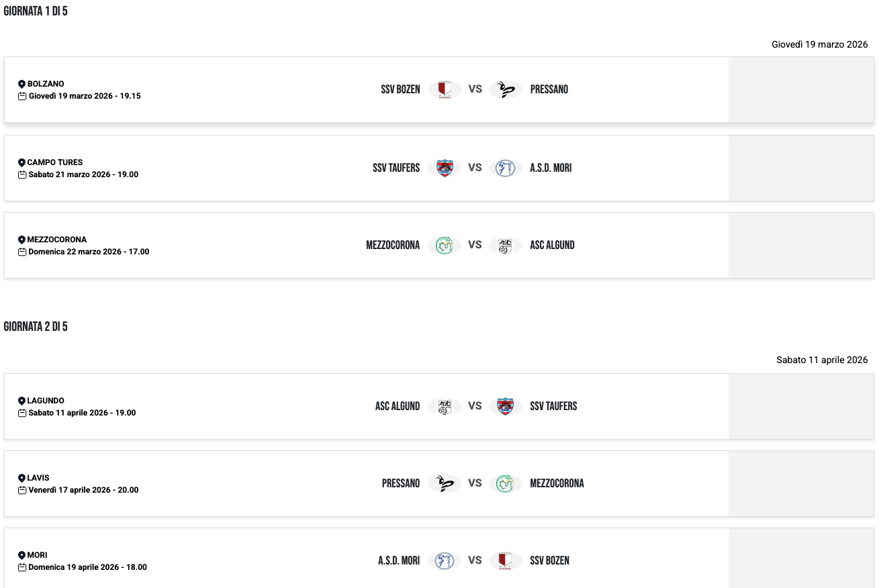This screenshot has height=588, width=881.
Task: Click Pressano logo in the Lavis match
Action: (x=444, y=483)
